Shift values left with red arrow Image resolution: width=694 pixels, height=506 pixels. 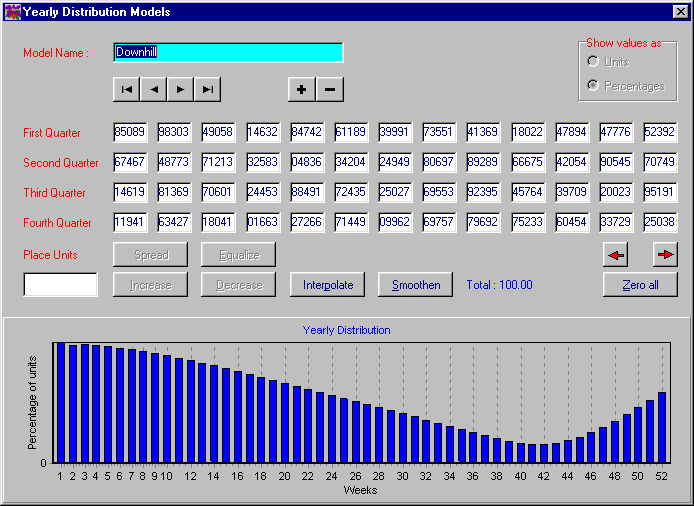(615, 255)
